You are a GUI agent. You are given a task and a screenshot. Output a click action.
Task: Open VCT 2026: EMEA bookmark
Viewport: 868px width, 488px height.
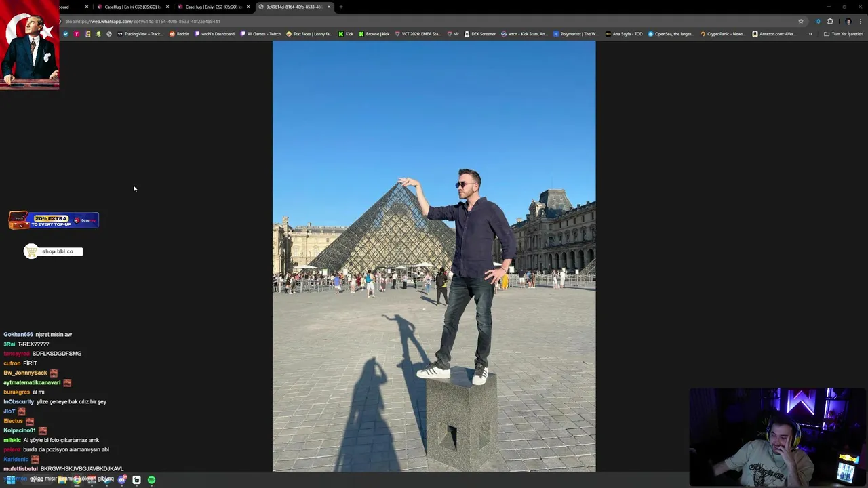coord(418,34)
